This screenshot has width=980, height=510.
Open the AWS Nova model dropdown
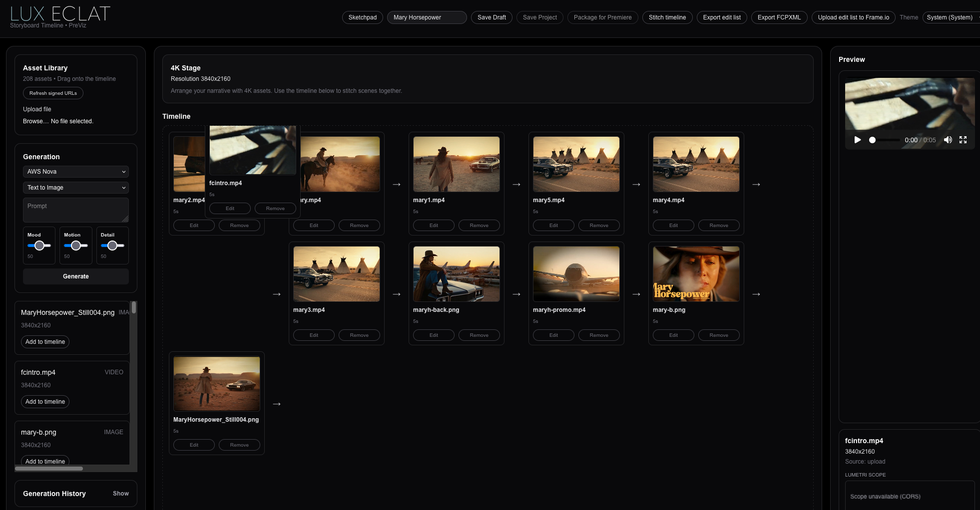75,172
